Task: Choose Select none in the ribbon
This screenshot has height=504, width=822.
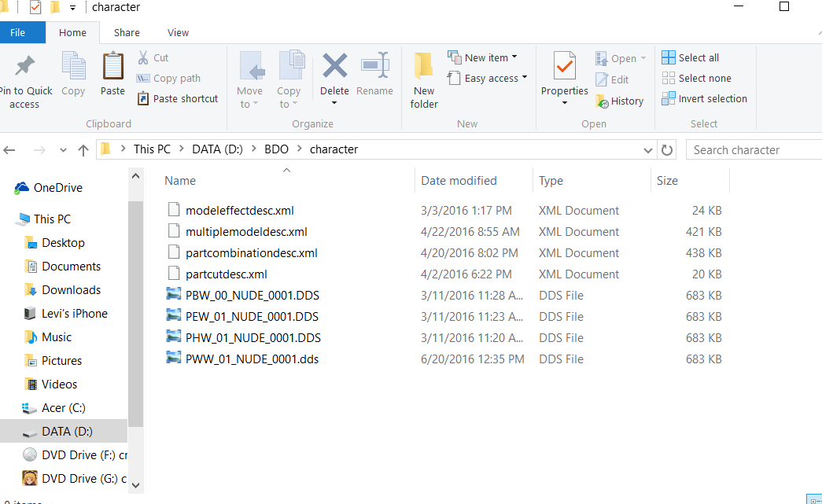Action: pos(696,79)
